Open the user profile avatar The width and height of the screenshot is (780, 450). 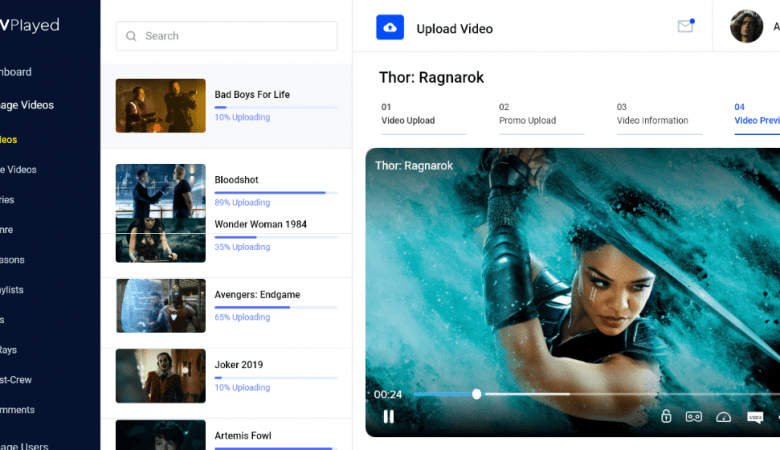[746, 26]
